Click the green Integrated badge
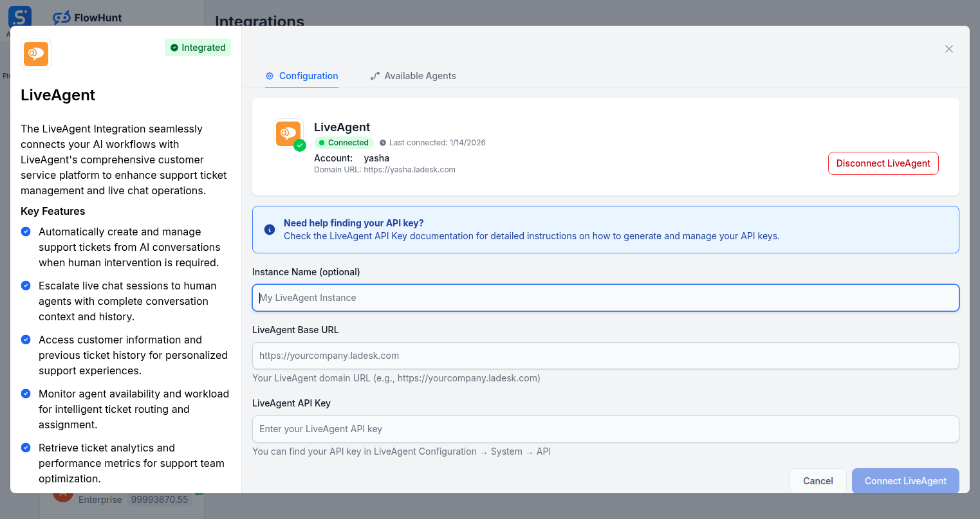This screenshot has width=980, height=519. coord(198,47)
